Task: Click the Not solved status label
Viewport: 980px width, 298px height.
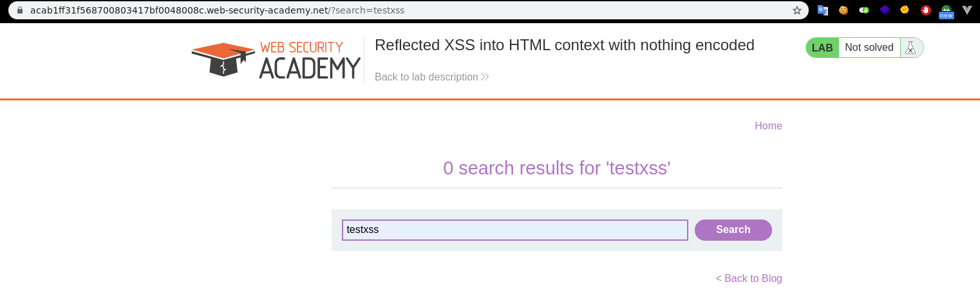Action: (x=869, y=48)
